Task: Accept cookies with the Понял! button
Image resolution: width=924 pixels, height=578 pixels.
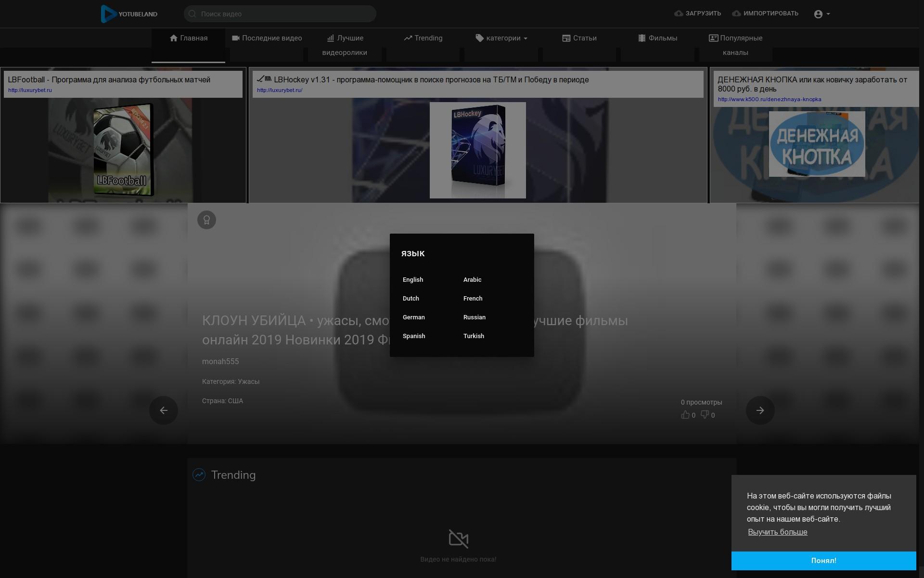Action: pyautogui.click(x=824, y=561)
